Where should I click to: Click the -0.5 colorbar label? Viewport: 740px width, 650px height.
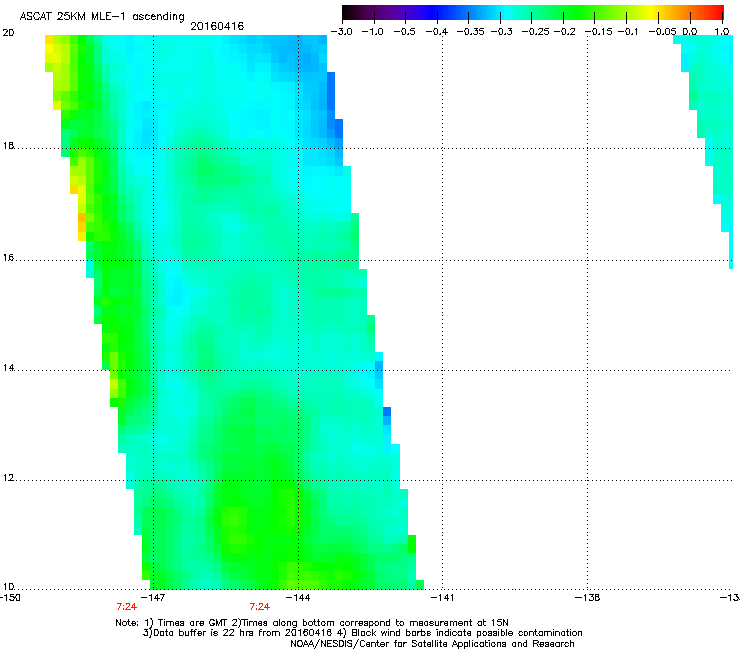point(404,32)
